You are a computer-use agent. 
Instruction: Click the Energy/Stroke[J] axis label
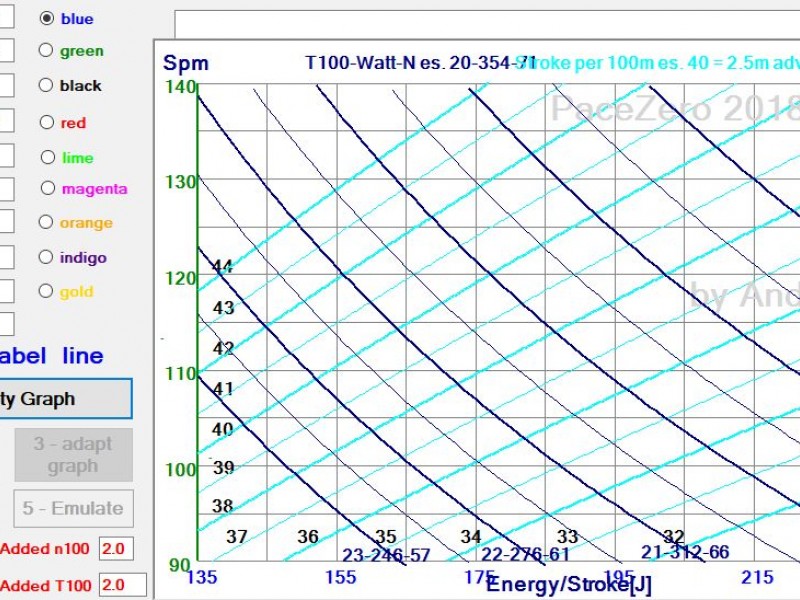pyautogui.click(x=569, y=583)
